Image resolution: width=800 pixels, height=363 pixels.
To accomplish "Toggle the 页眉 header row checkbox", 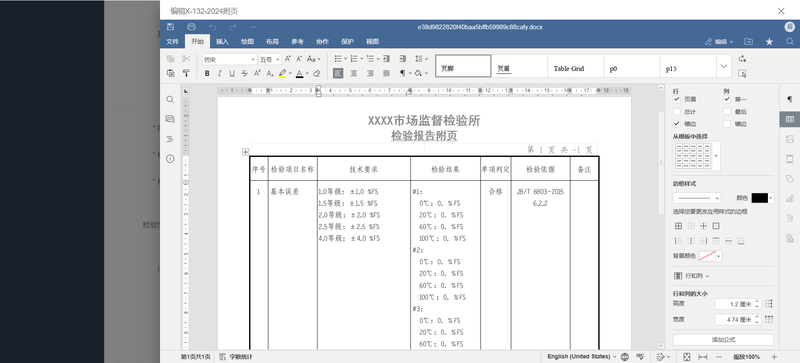I will click(x=677, y=99).
